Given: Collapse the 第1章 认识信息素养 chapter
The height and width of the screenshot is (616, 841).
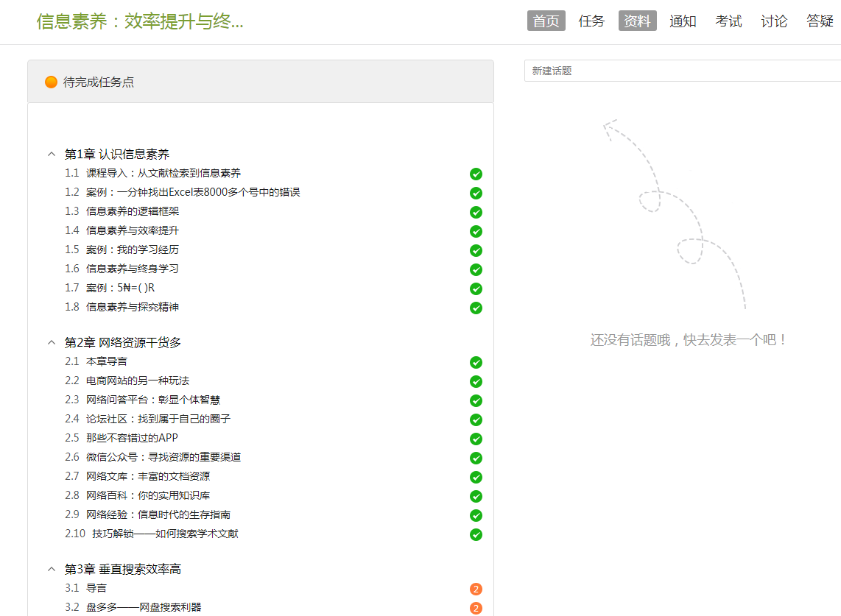Looking at the screenshot, I should tap(52, 155).
